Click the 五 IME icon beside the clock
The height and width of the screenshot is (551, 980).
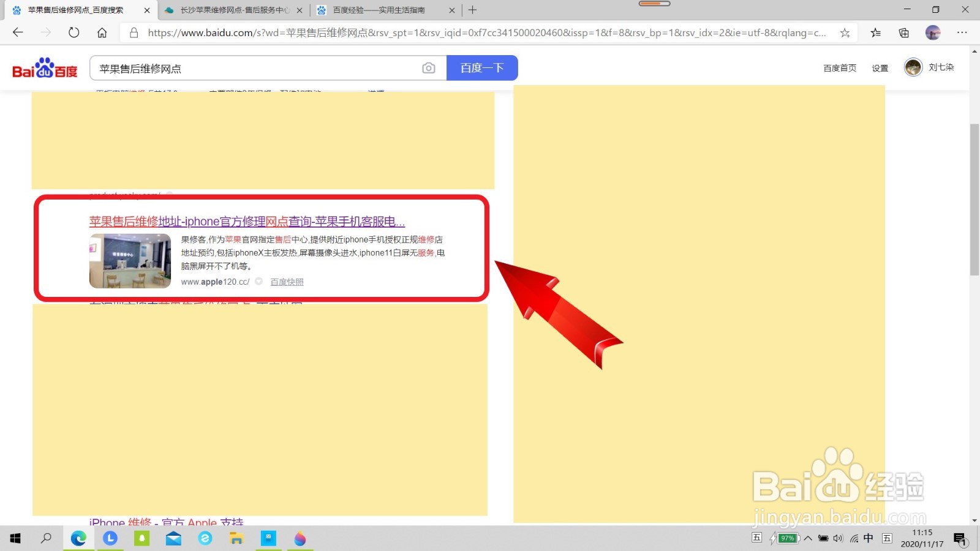(x=887, y=538)
